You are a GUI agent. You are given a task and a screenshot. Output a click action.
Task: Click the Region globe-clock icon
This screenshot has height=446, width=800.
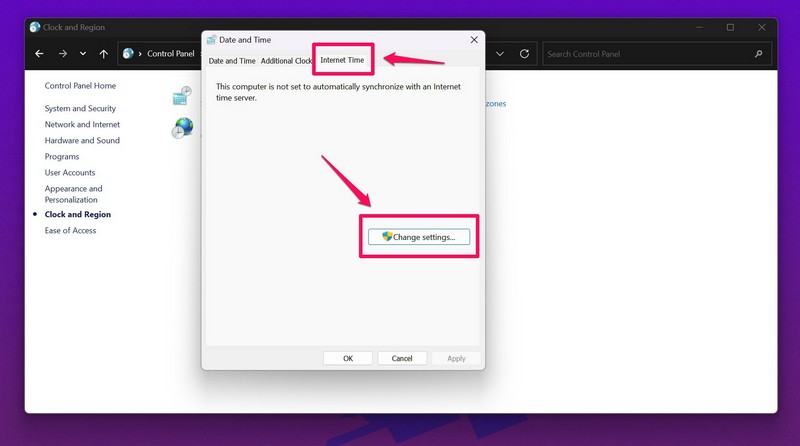click(x=182, y=128)
